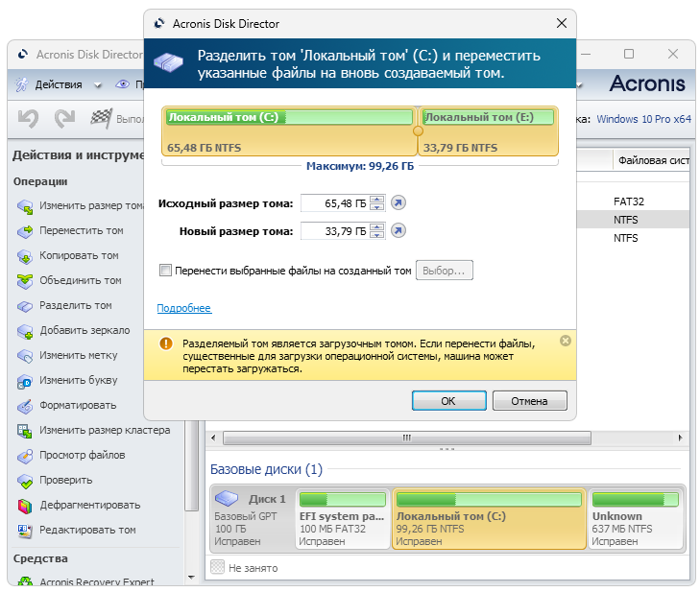The image size is (700, 592).
Task: Click the Browse files icon
Action: (25, 456)
